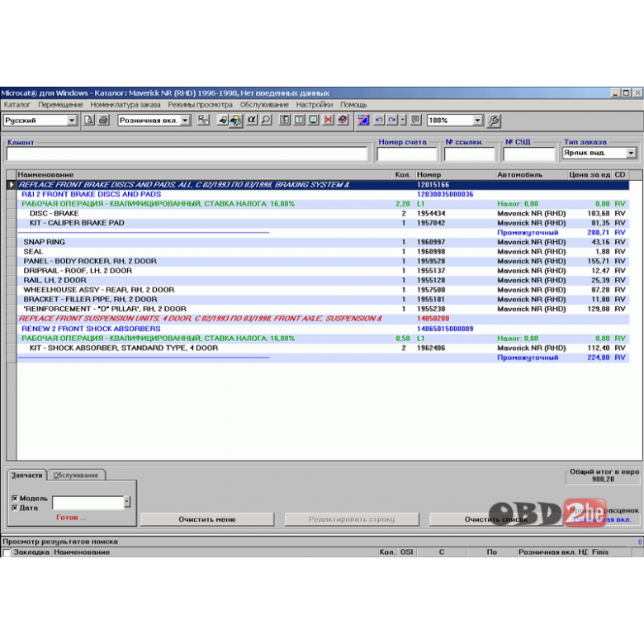Select the DISC - BRAKE row
The width and height of the screenshot is (644, 644).
coord(323,214)
